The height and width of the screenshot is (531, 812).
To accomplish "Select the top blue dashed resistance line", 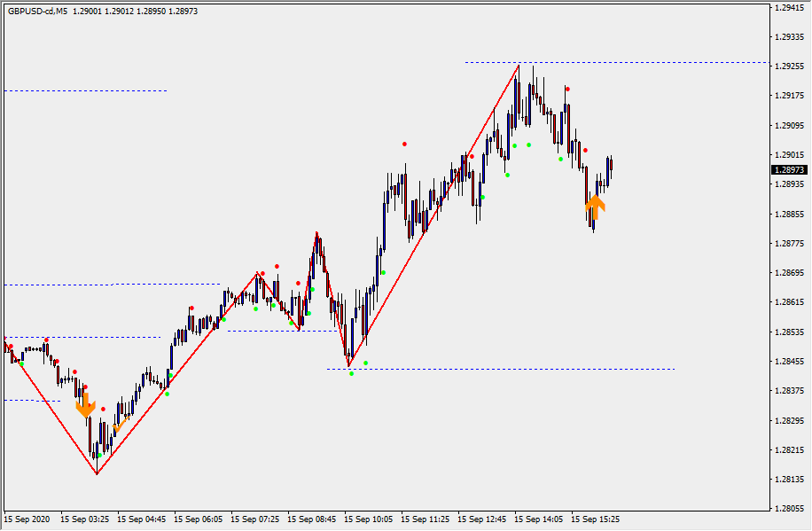I will 621,63.
